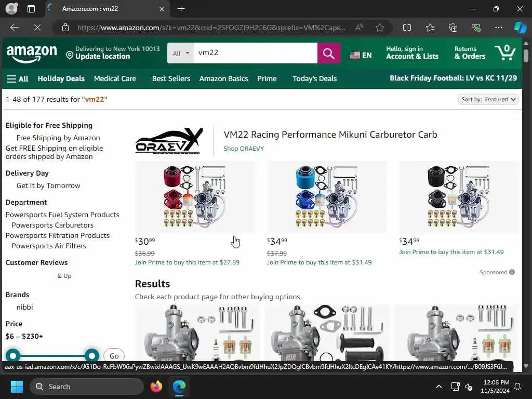Select Powersports Air Filters department
532x399 pixels.
coord(49,246)
